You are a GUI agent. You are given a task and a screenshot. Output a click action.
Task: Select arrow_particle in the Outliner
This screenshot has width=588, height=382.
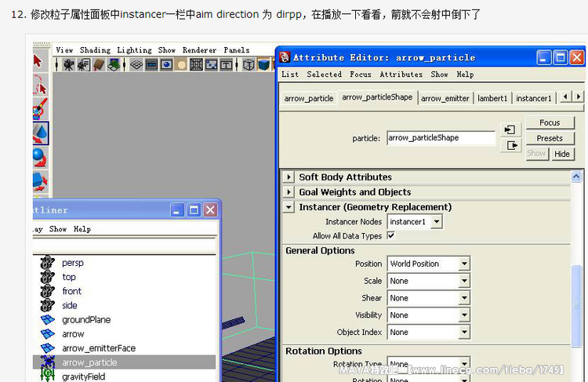(x=124, y=362)
